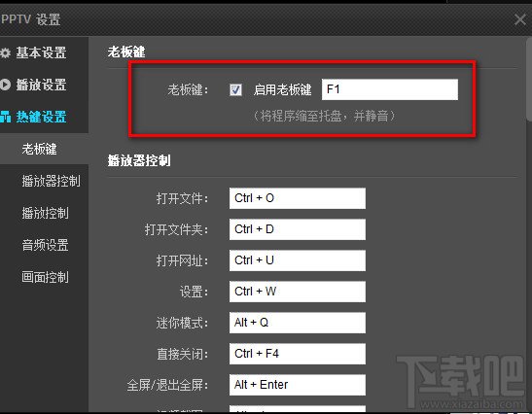Click the hotkey icon beside 热键设置
Viewport: 532px width, 414px height.
(5, 117)
